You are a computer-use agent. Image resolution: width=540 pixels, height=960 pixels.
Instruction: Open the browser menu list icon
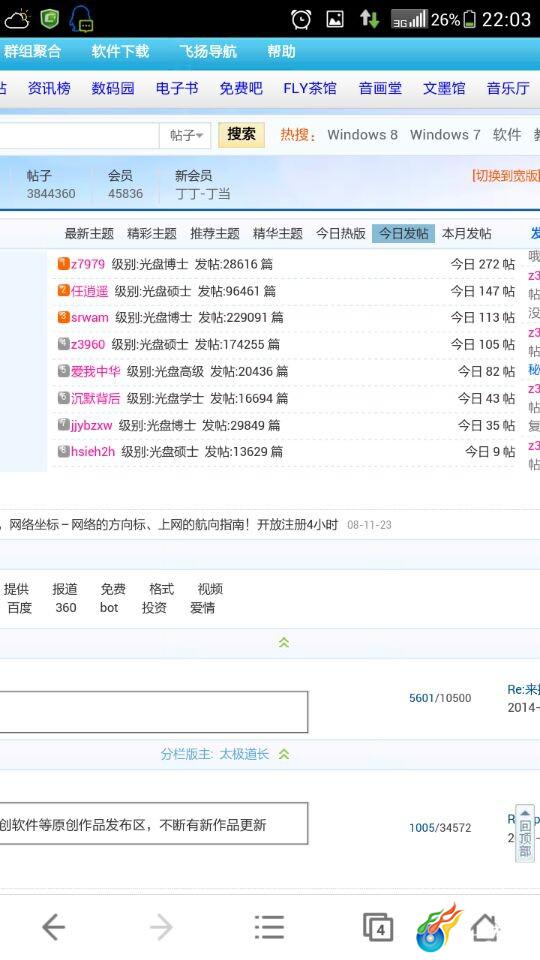coord(269,928)
